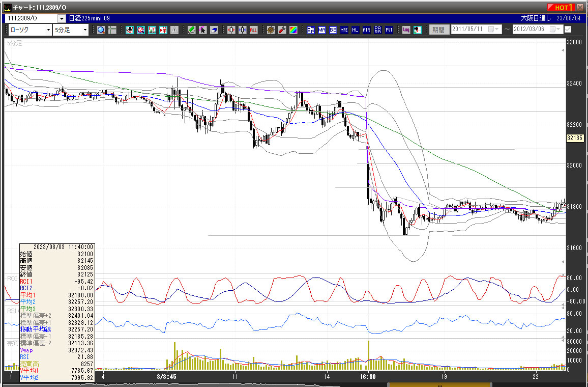Click the black arrow export icon
The width and height of the screenshot is (588, 387).
(x=418, y=30)
